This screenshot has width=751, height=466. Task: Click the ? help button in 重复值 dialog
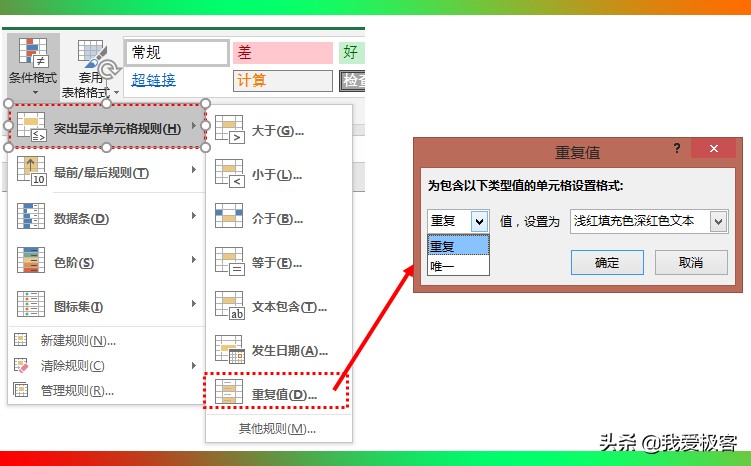pos(677,148)
